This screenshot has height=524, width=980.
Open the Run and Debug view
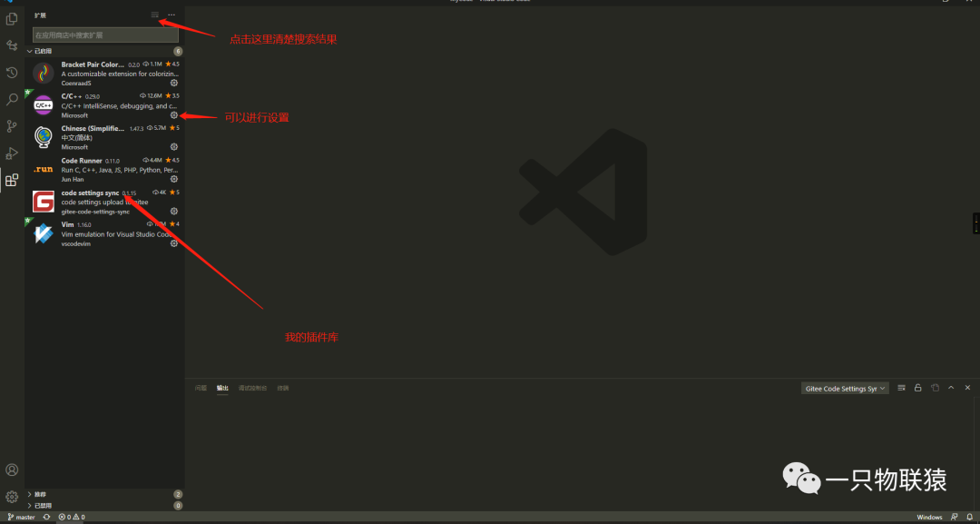tap(12, 153)
